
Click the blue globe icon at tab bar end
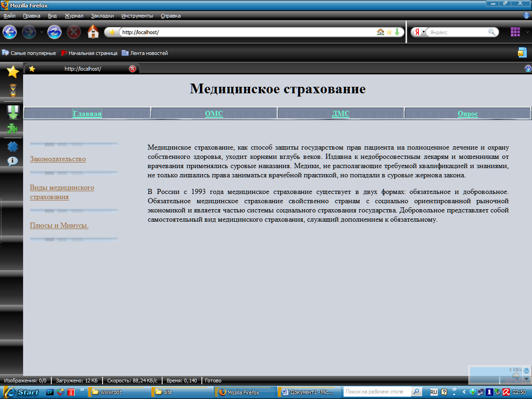point(528,68)
